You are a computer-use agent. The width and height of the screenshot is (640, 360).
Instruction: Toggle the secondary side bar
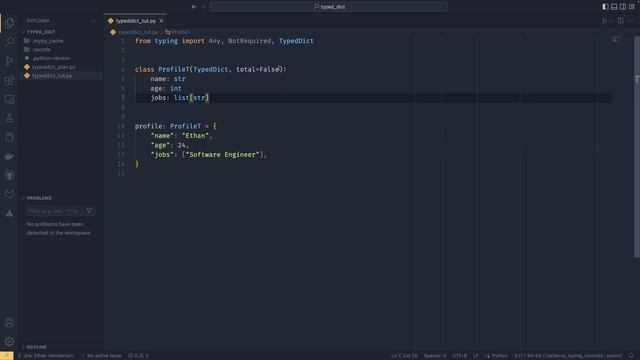coord(623,7)
